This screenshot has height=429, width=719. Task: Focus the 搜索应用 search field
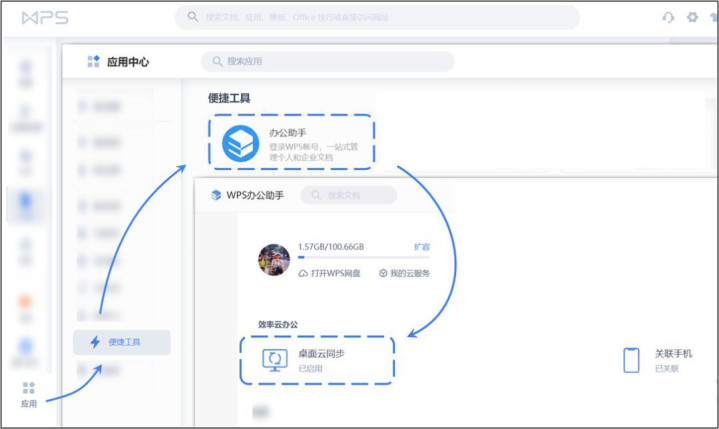(x=327, y=61)
